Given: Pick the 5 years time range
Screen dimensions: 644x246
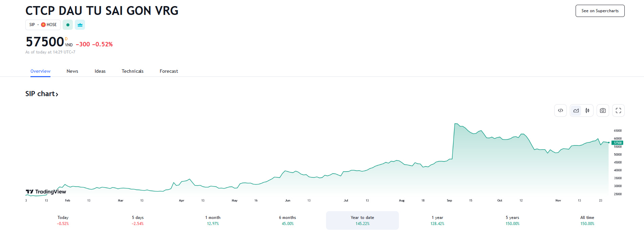Looking at the screenshot, I should pyautogui.click(x=512, y=220).
